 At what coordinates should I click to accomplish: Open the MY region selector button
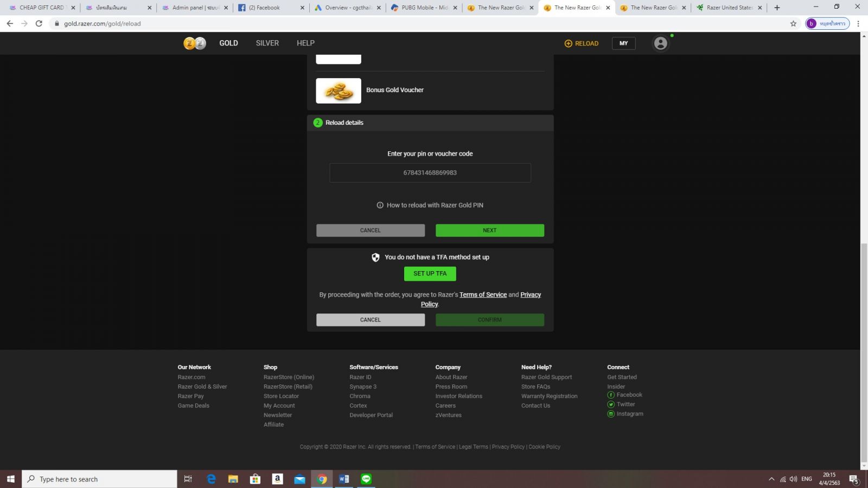coord(624,43)
